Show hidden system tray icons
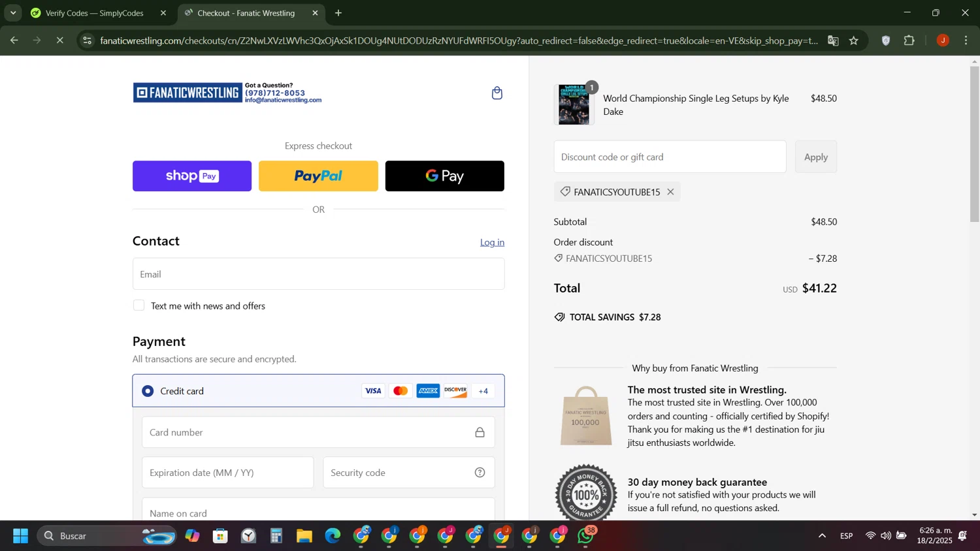The image size is (980, 551). 822,536
